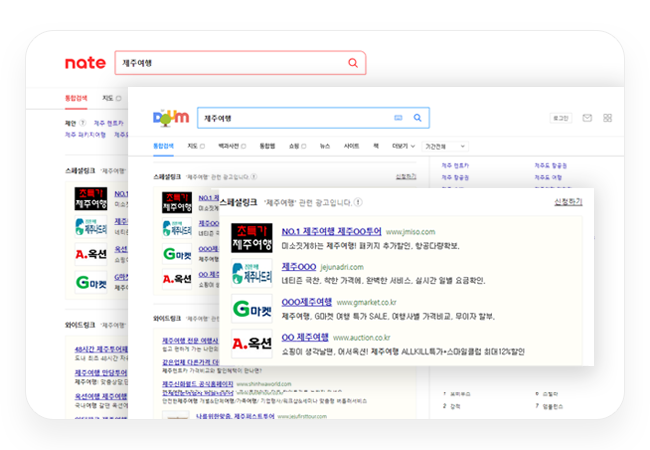Click the Nate search magnifier icon
Screen dimensions: 650x450
[353, 63]
